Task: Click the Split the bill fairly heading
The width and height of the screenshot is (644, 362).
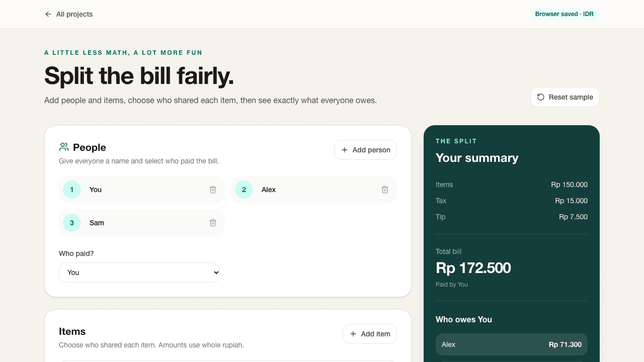Action: [x=139, y=76]
